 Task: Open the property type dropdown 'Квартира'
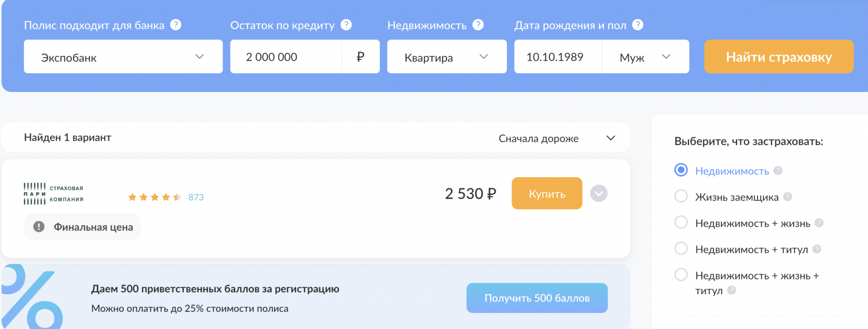[446, 57]
